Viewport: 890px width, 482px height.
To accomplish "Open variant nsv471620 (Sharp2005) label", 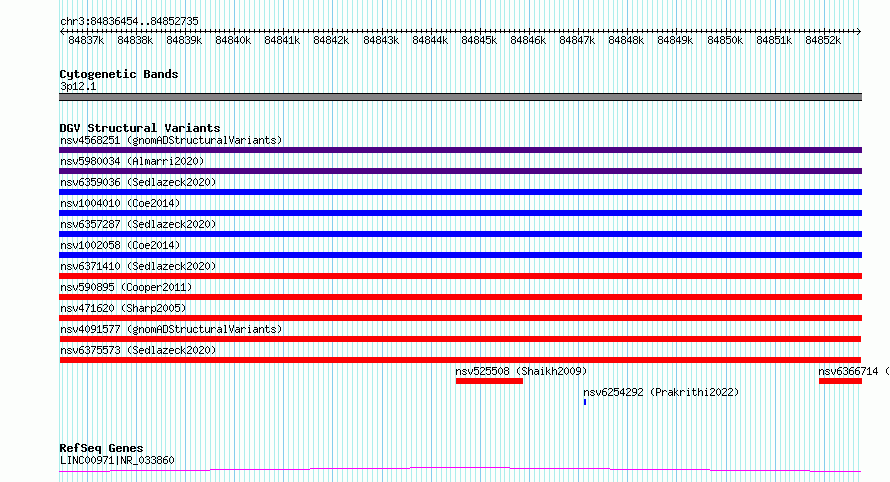I will click(123, 308).
